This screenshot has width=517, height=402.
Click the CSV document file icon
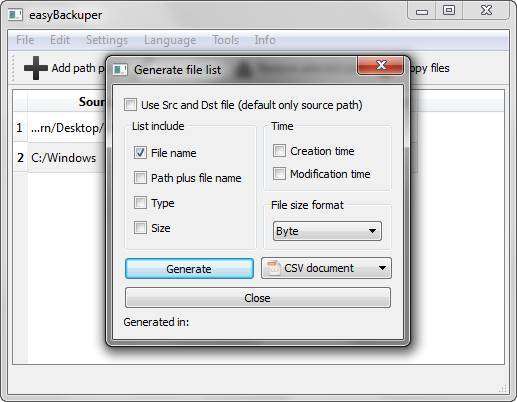pos(273,268)
